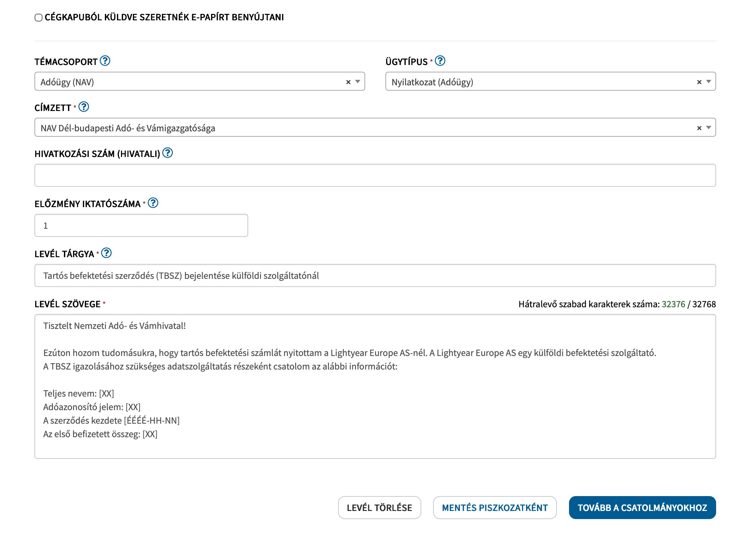Show help for Hivatkozási szám (hivatali)
The height and width of the screenshot is (536, 756).
pos(167,153)
